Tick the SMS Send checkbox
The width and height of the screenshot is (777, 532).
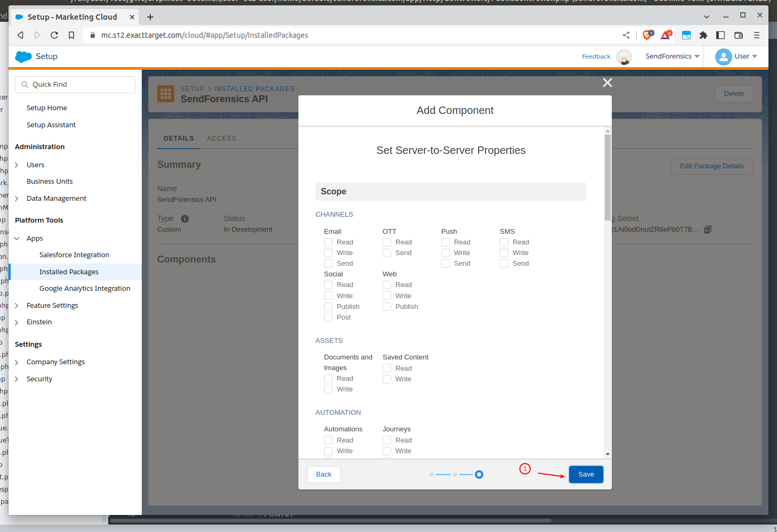504,264
